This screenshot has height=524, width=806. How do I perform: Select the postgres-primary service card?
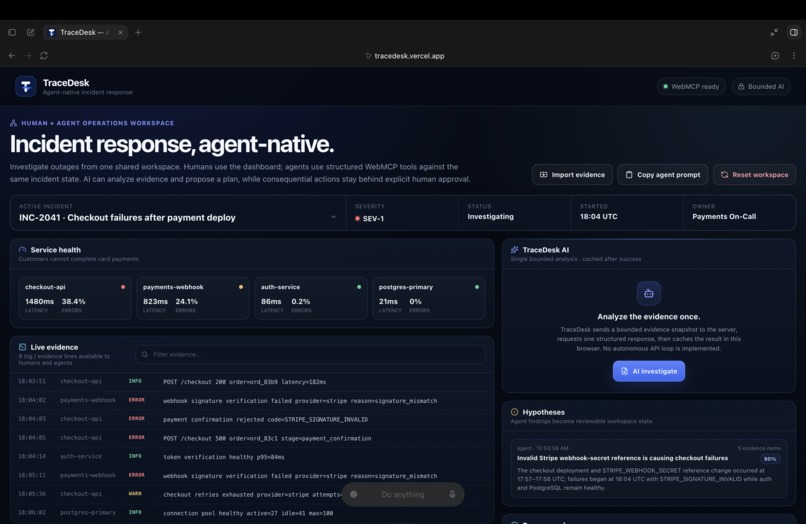coord(429,298)
